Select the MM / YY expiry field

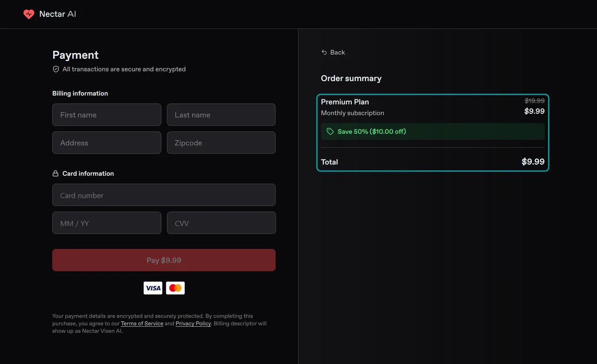107,223
